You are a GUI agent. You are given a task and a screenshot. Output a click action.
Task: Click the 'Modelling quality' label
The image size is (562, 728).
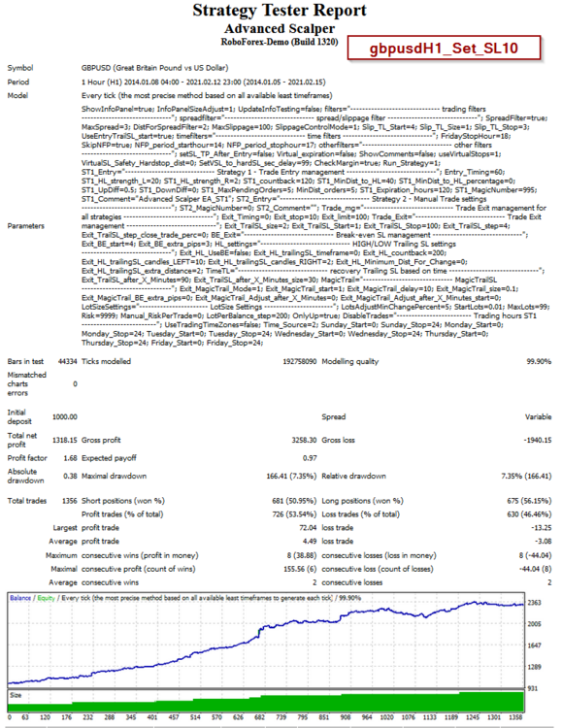click(x=350, y=362)
